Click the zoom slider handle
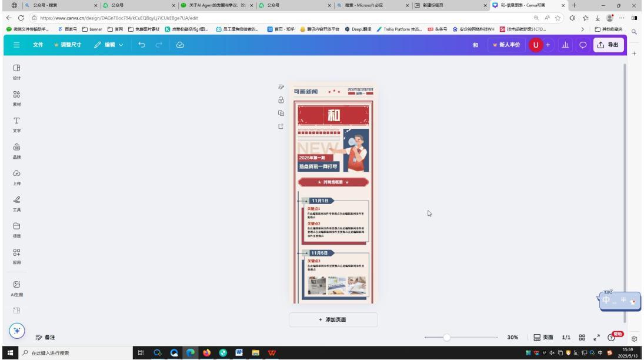Screen dimensions: 644x360 [x=446, y=338]
